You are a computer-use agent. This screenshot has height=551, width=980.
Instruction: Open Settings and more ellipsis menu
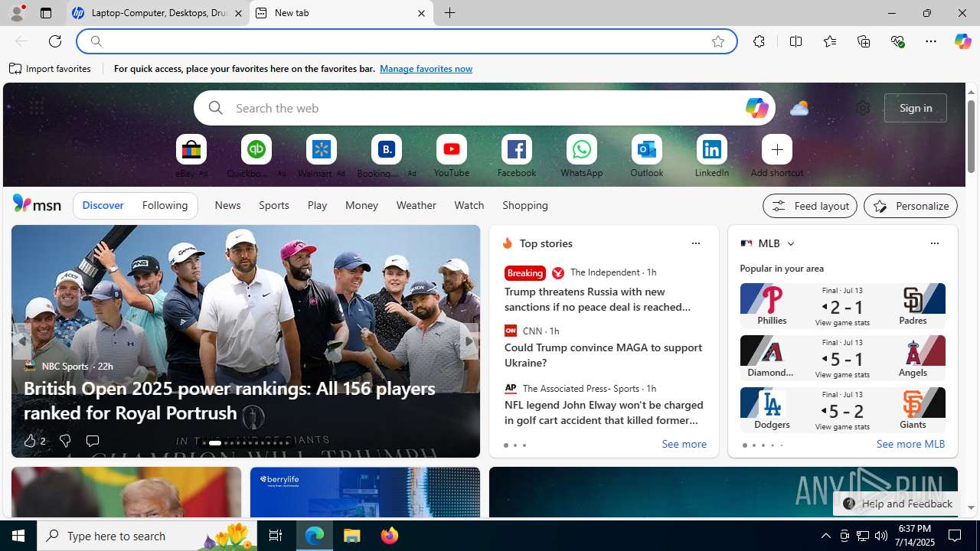(x=931, y=41)
